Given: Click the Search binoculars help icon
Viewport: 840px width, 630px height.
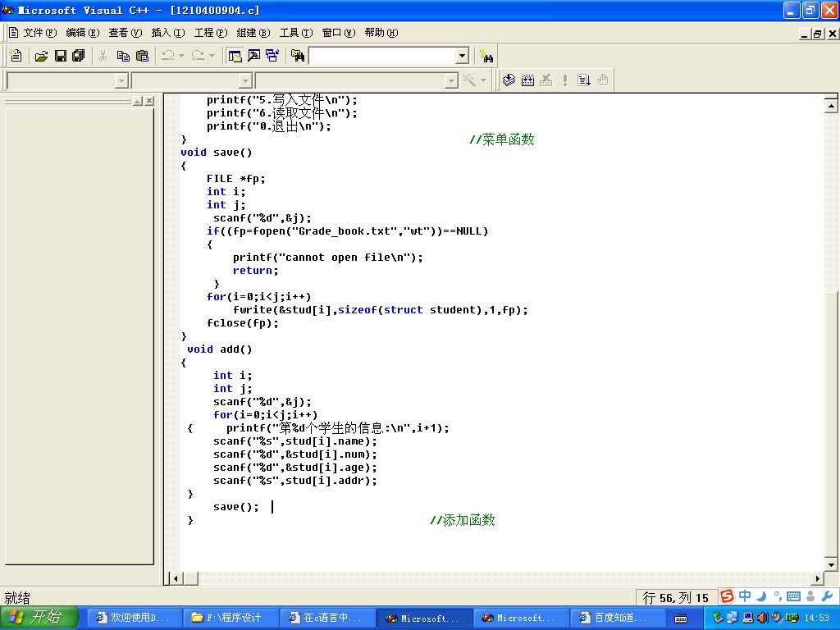Looking at the screenshot, I should coord(486,56).
